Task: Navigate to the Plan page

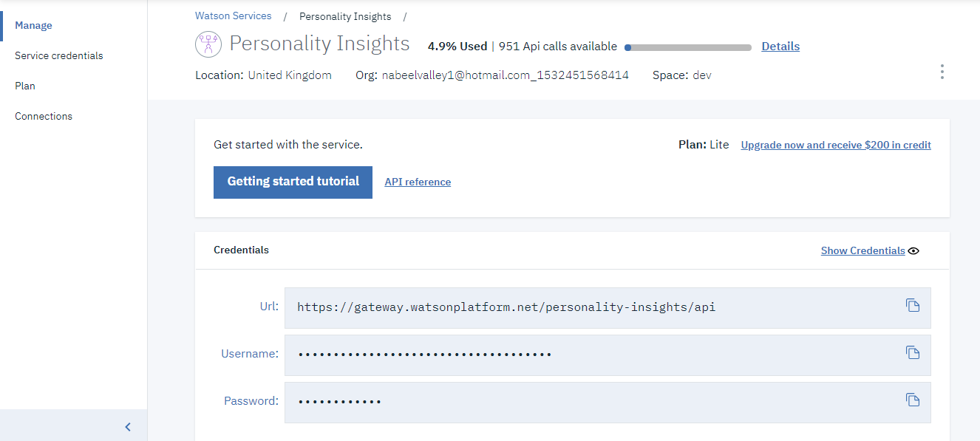Action: tap(24, 86)
